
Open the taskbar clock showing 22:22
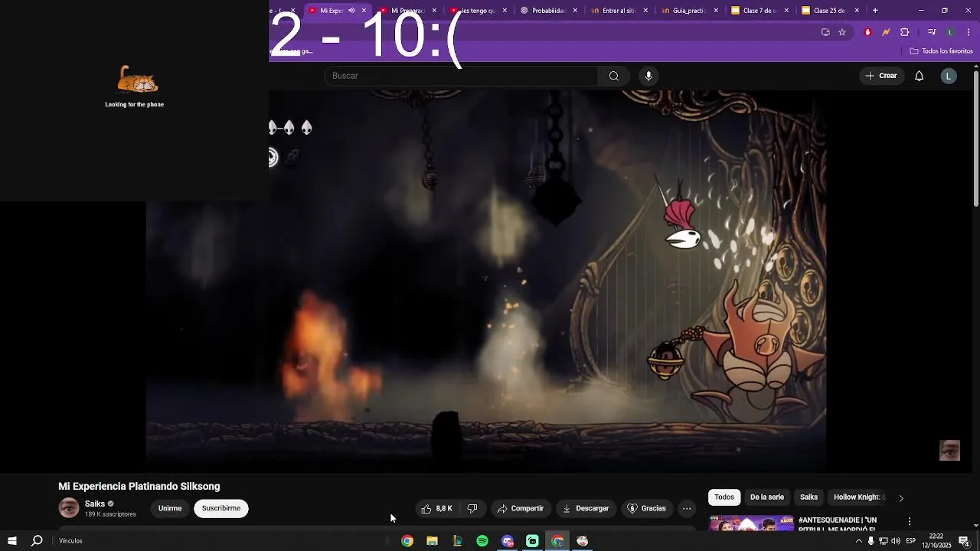click(x=936, y=541)
